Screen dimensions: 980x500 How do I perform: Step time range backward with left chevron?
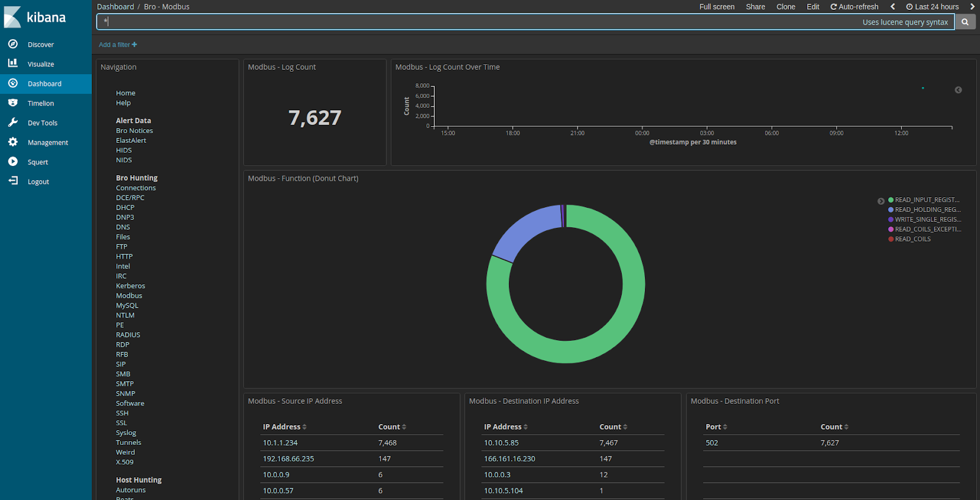click(x=892, y=7)
